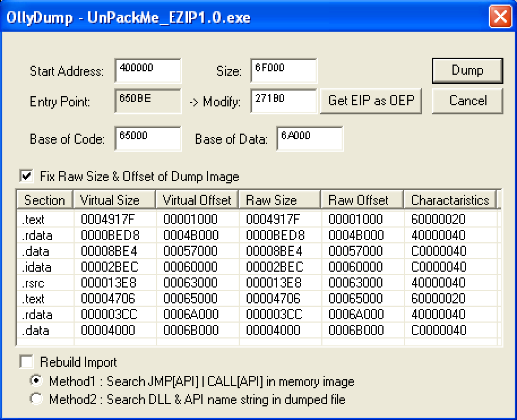Click virtual offset value 00060000
Viewport: 517px width, 420px height.
pos(191,267)
